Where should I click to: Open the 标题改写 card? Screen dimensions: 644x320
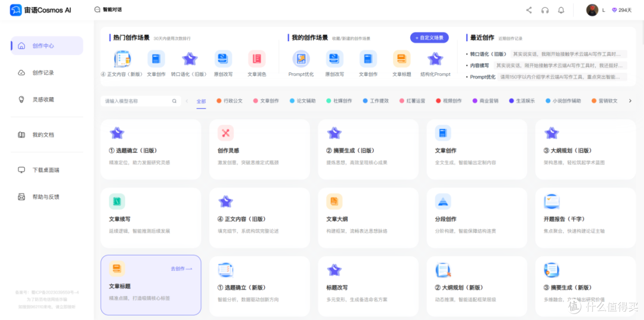(x=368, y=287)
